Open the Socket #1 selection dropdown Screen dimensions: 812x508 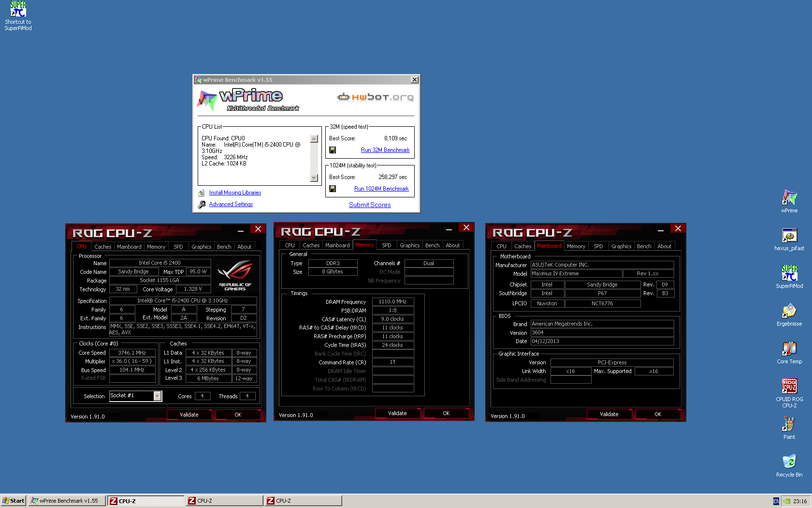(157, 396)
